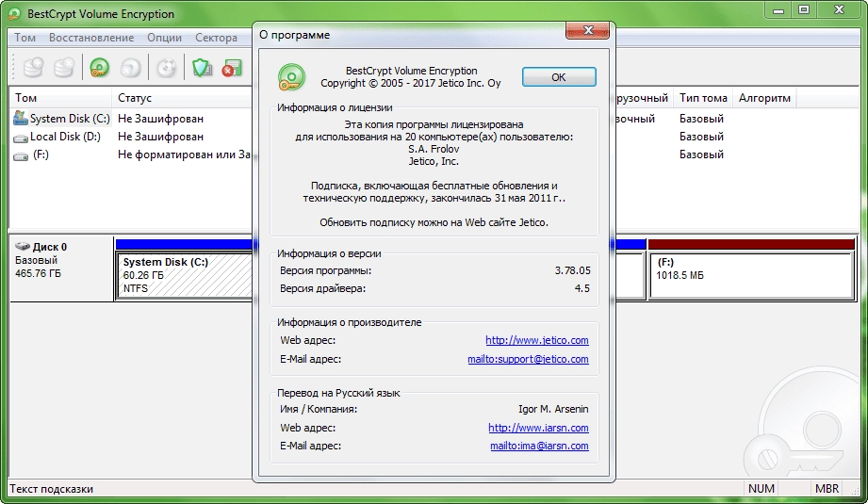Image resolution: width=868 pixels, height=504 pixels.
Task: Click the Диск 0 hard drive icon
Action: (22, 246)
